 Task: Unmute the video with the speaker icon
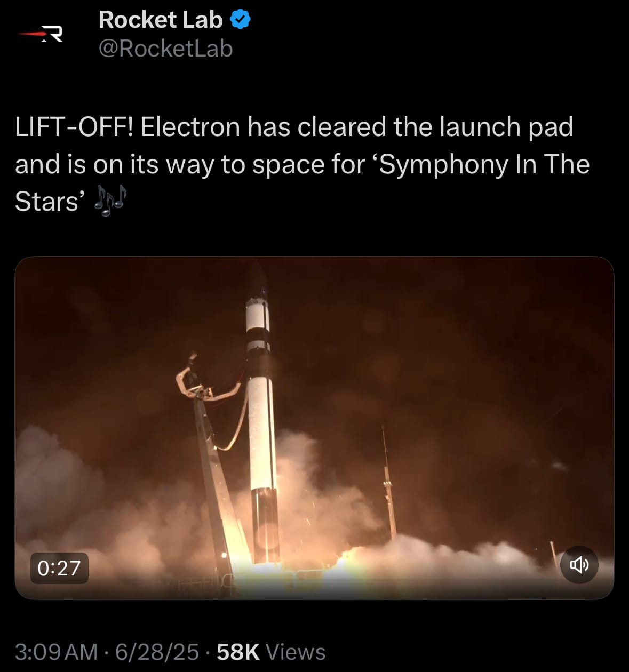pos(579,564)
